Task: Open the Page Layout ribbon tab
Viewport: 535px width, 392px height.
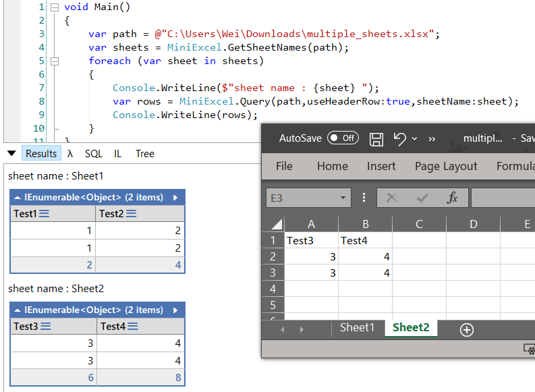Action: tap(446, 166)
